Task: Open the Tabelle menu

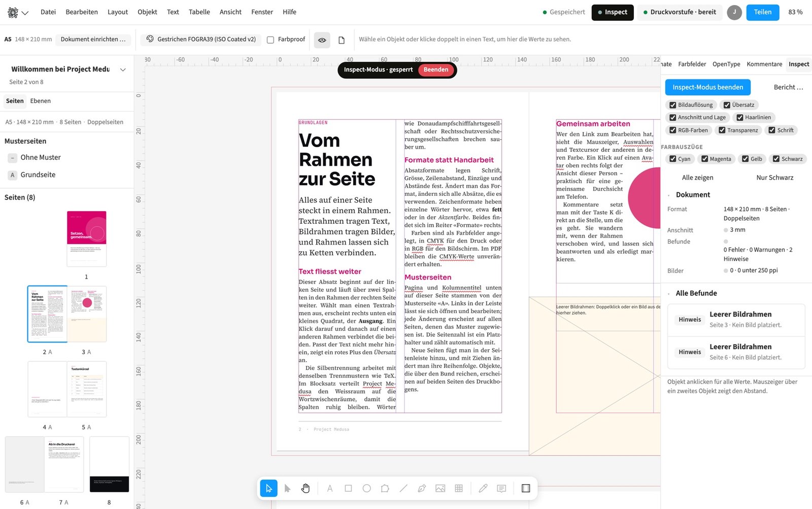Action: click(x=199, y=12)
